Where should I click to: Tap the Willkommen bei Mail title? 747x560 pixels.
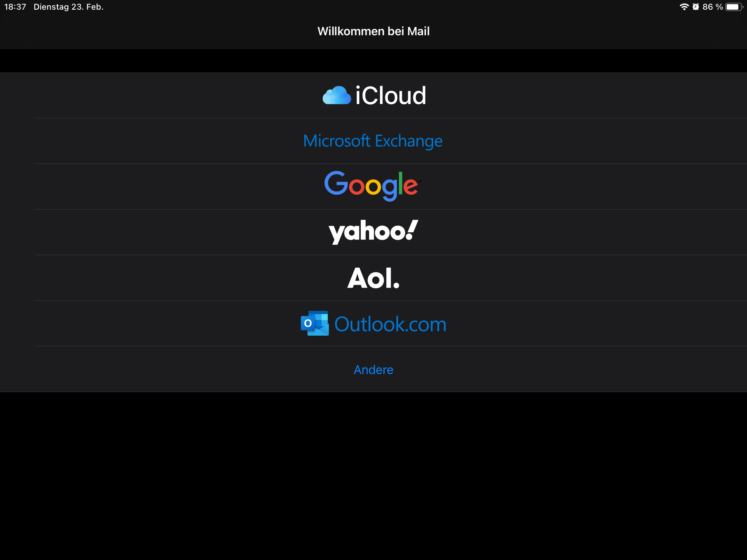pyautogui.click(x=373, y=31)
